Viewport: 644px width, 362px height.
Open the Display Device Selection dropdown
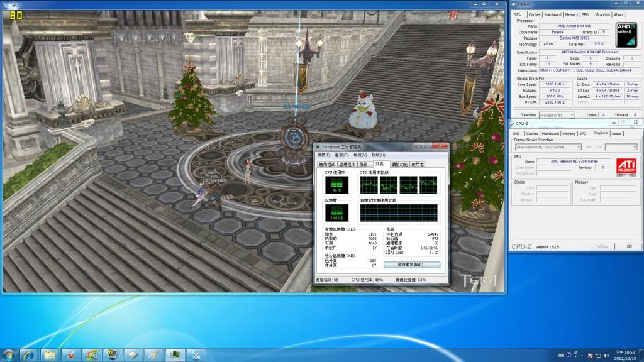pos(548,147)
